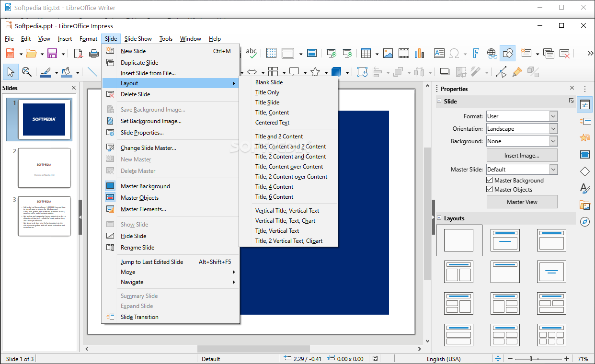Open the Shapes sidebar deck
Screen dimensions: 595x364
(x=584, y=171)
